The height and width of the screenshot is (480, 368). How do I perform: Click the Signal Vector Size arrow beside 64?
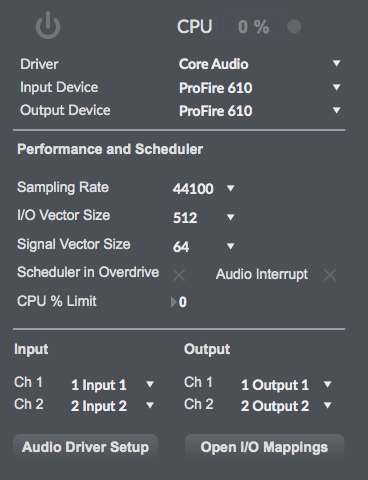[x=230, y=246]
